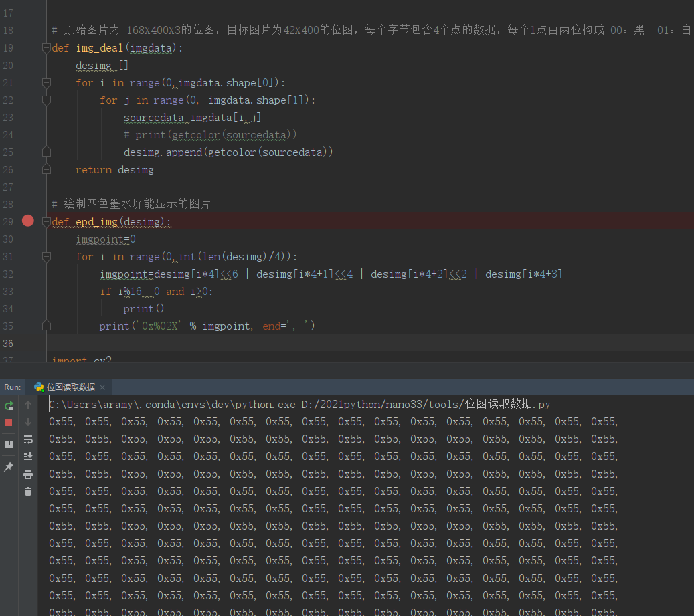Select the 位图读取数据 run tab
This screenshot has height=616, width=694.
tap(70, 387)
